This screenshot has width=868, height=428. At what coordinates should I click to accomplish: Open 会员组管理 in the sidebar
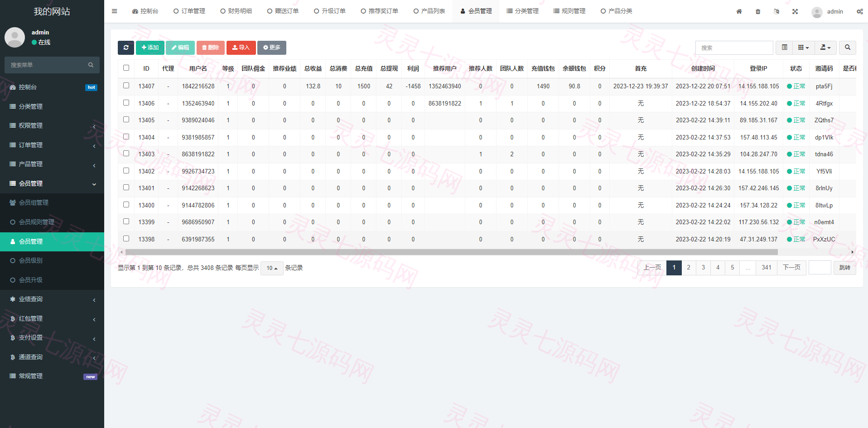click(52, 202)
